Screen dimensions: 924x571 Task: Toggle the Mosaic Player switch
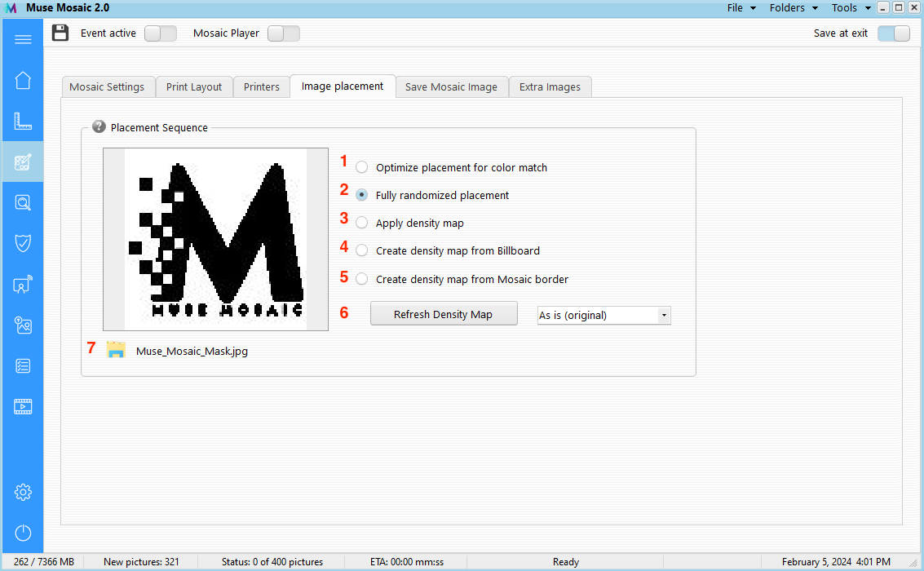284,33
